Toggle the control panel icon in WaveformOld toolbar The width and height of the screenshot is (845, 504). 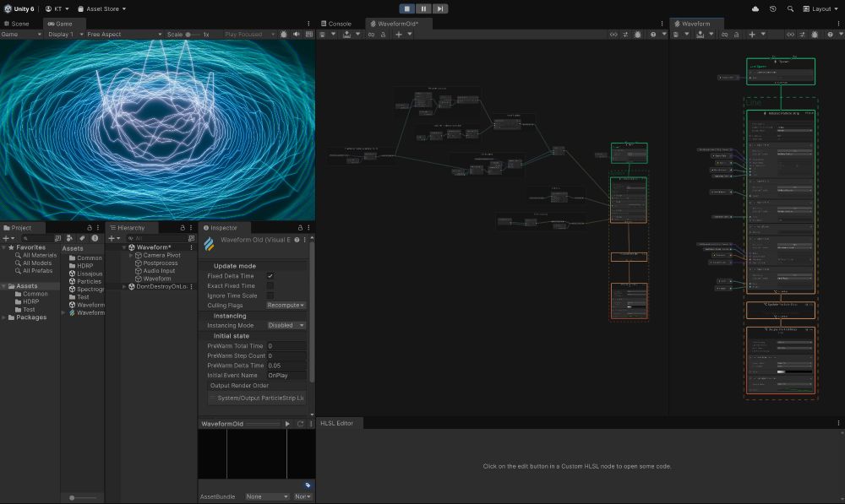click(x=625, y=35)
